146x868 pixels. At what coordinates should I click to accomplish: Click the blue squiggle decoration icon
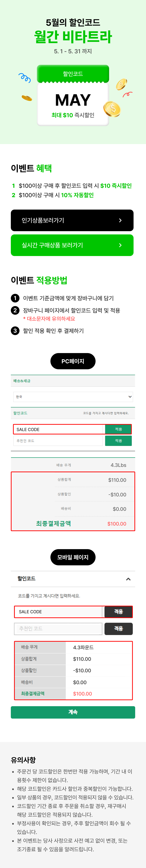(x=25, y=77)
